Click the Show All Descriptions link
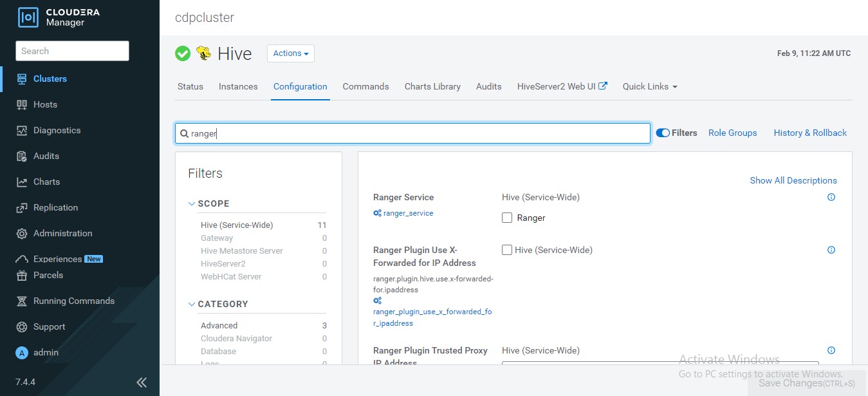Screen dimensions: 868x396 pyautogui.click(x=793, y=180)
